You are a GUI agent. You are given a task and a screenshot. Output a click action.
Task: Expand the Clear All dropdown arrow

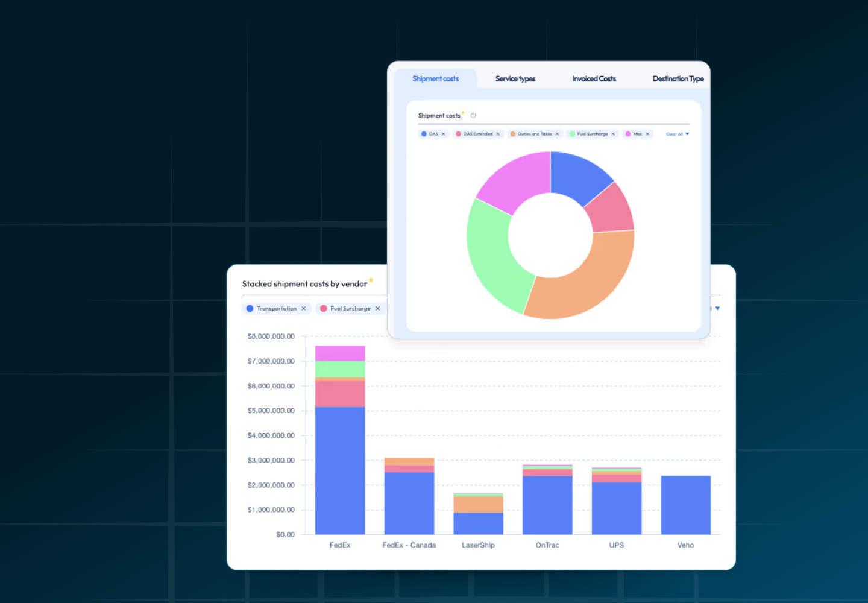point(688,134)
